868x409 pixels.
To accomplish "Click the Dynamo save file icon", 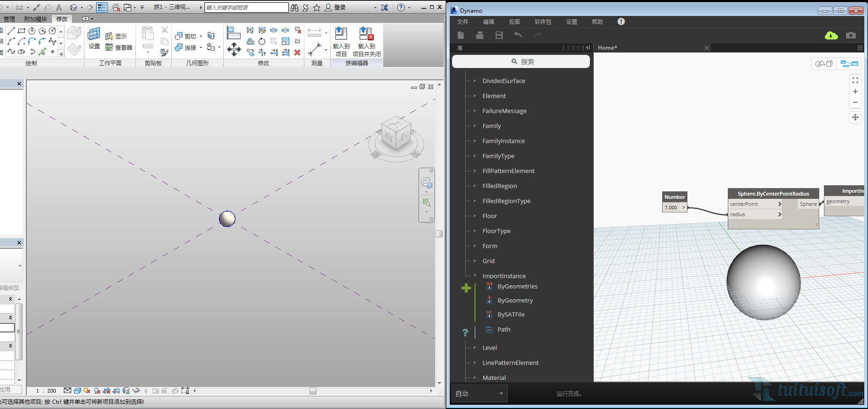I will 499,35.
